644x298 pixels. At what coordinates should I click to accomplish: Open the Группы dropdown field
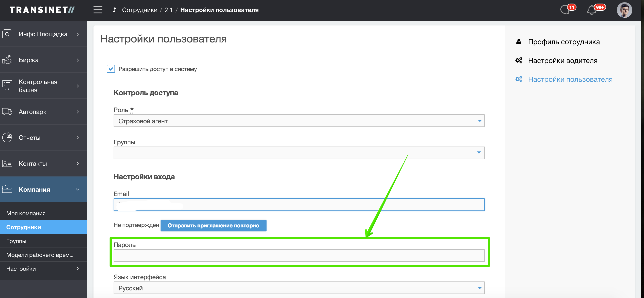tap(299, 153)
